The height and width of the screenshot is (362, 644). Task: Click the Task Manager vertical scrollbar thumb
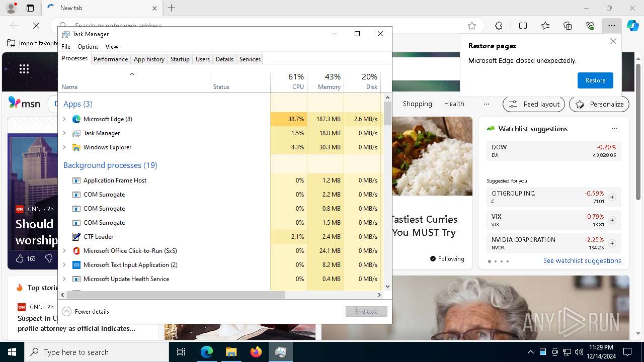pyautogui.click(x=387, y=114)
